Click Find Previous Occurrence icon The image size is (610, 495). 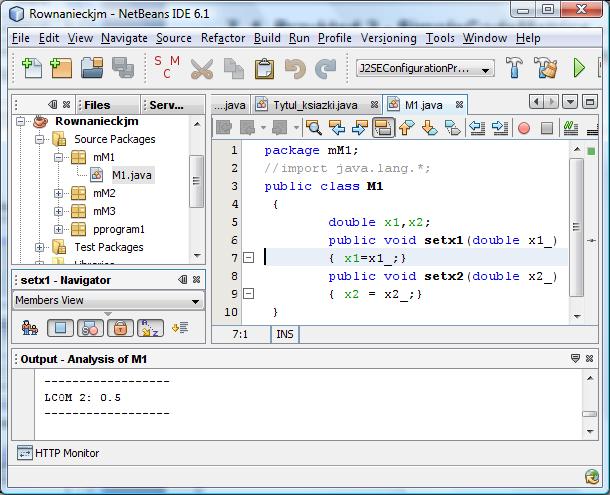pyautogui.click(x=337, y=127)
